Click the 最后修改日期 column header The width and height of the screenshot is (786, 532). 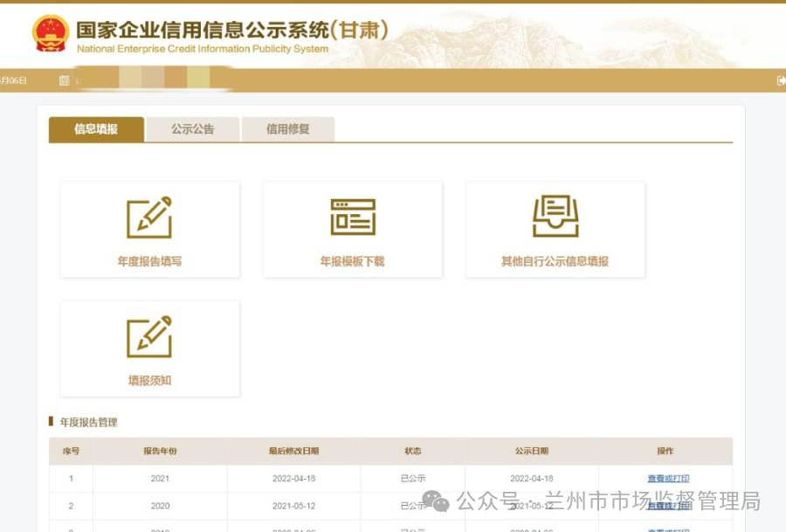293,452
